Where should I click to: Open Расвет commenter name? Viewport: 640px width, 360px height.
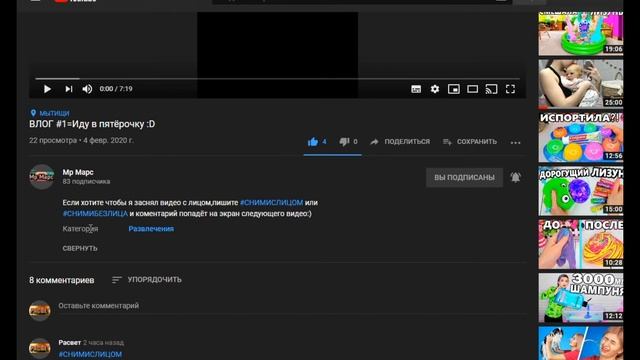69,342
